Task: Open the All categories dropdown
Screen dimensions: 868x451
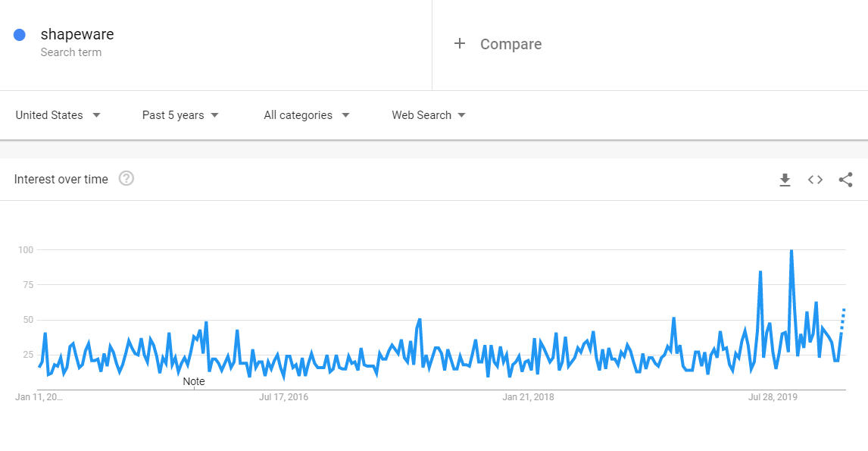Action: (306, 115)
